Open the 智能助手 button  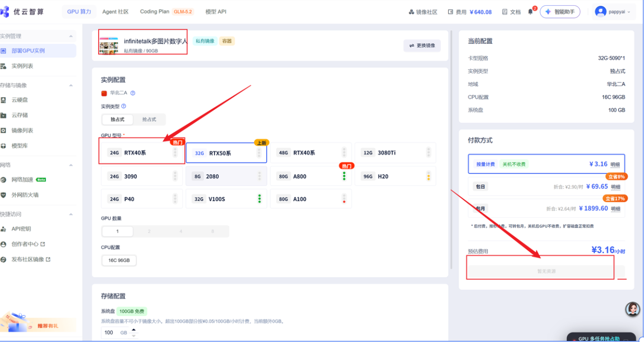560,12
